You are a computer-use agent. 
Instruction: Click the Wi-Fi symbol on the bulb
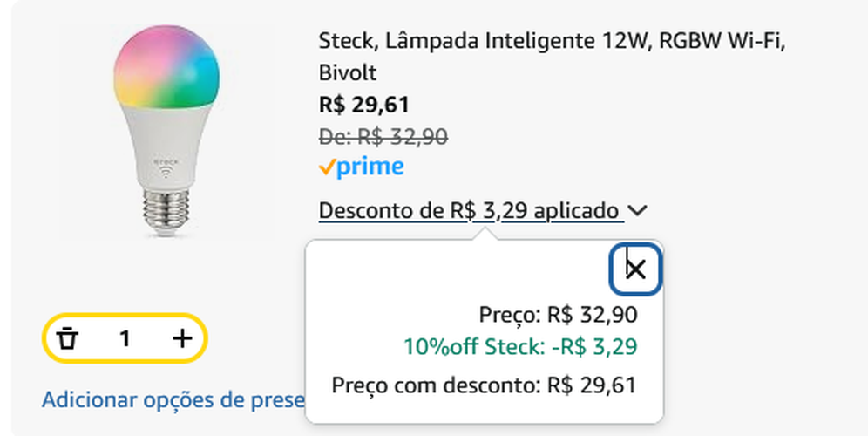coord(166,172)
